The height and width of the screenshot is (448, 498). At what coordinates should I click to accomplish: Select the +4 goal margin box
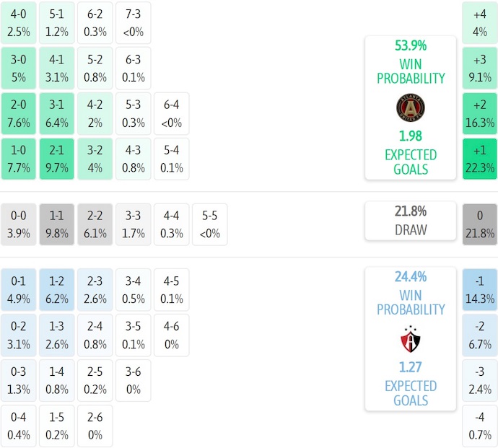(480, 22)
